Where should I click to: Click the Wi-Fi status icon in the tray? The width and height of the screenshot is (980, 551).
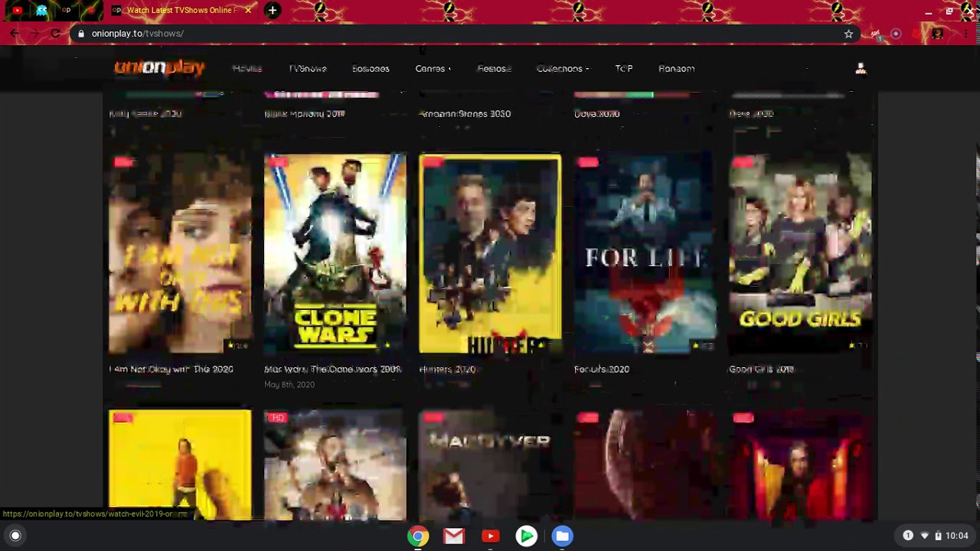(924, 536)
